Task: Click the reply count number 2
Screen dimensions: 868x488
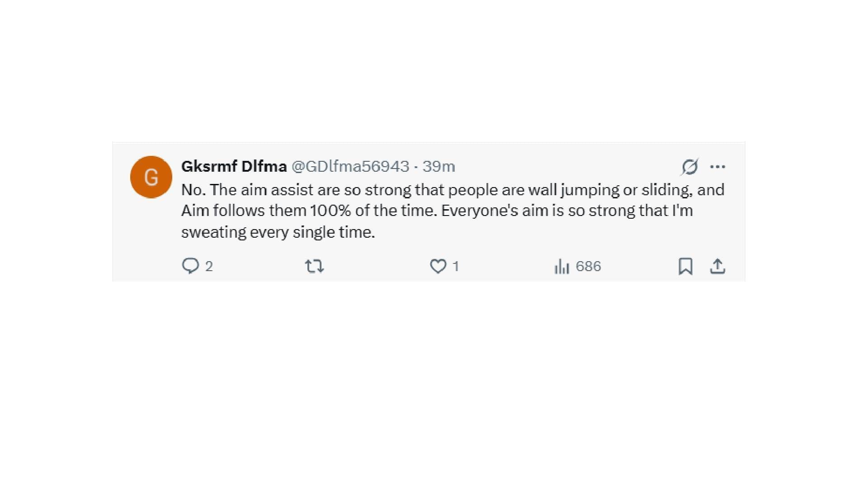Action: coord(209,266)
